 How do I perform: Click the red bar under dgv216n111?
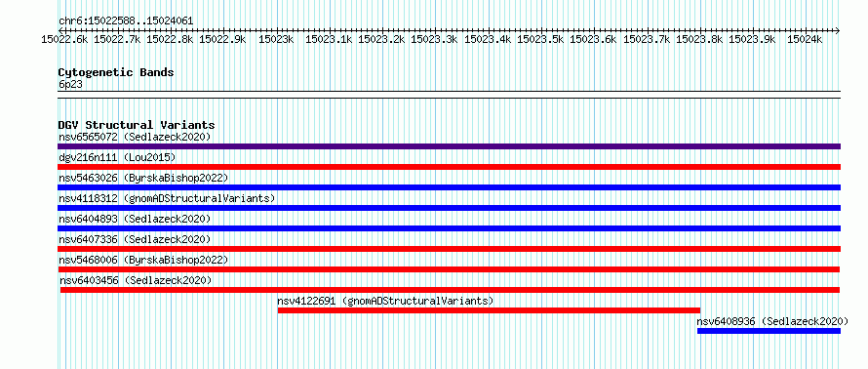click(x=449, y=167)
